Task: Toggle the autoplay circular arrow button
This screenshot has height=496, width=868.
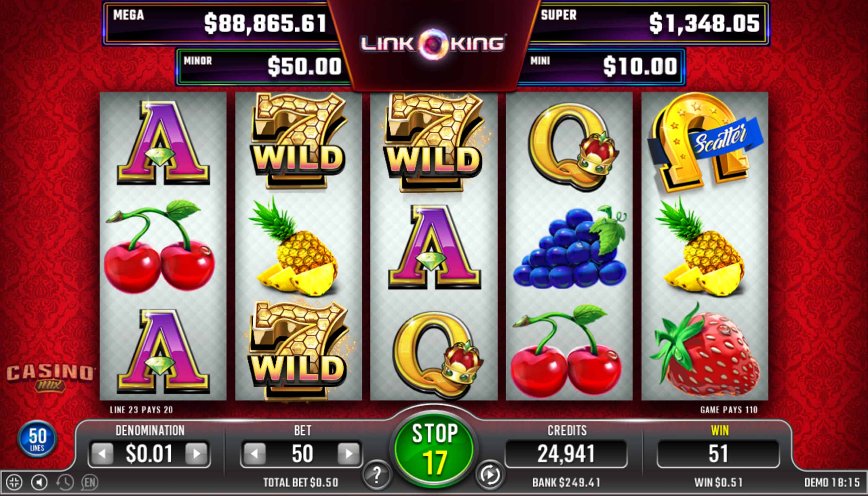Action: pos(490,475)
